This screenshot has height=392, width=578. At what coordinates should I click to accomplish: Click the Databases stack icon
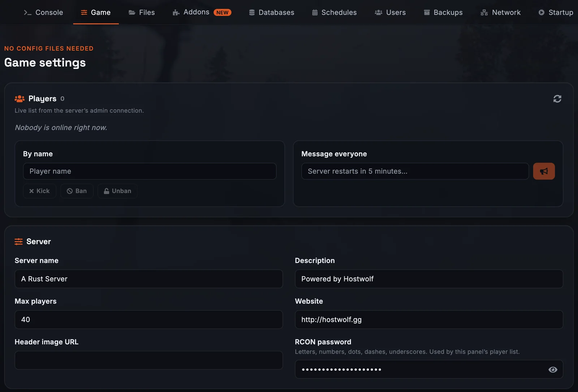click(x=252, y=13)
